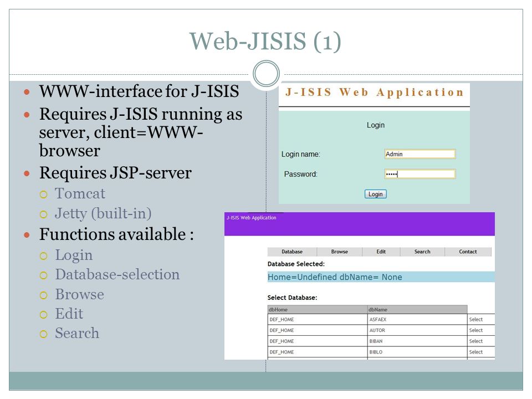The width and height of the screenshot is (532, 399).
Task: Click DEF_HOME cell in ASFAEX row
Action: (x=317, y=320)
